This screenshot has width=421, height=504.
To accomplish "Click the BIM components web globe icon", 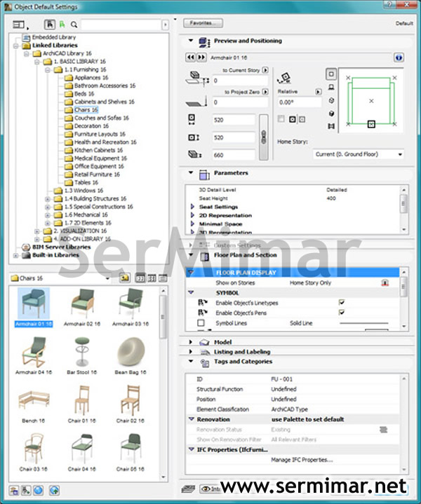I will point(39,490).
